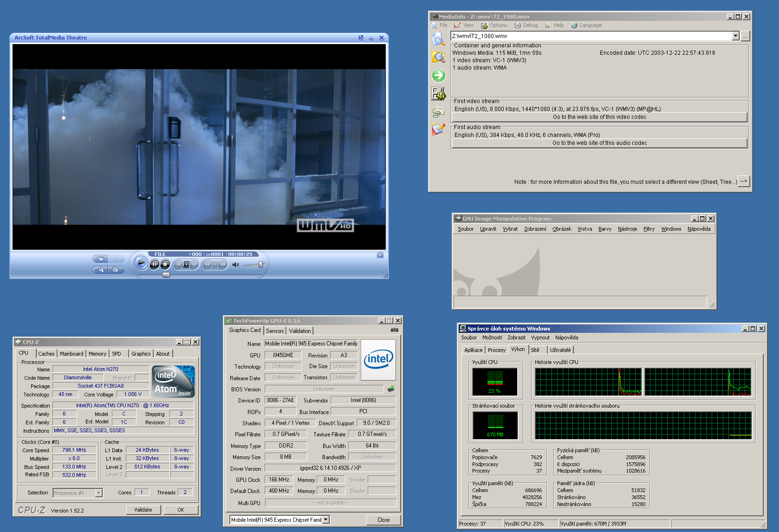Stop video playback in TotalMedia Theatre
Image resolution: width=779 pixels, height=532 pixels.
coord(165,264)
